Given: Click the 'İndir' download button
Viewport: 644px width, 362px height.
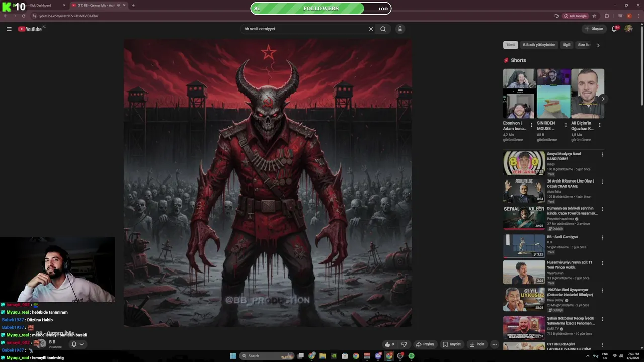Looking at the screenshot, I should click(477, 344).
